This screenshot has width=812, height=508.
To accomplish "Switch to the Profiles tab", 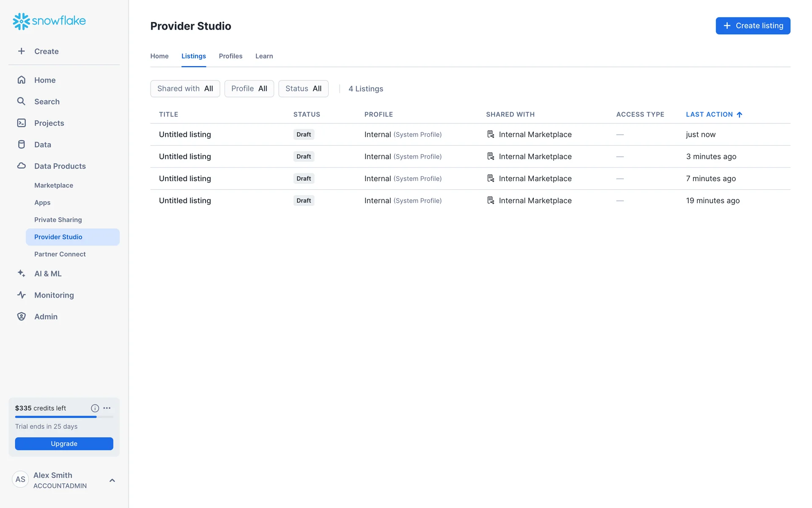I will 230,56.
